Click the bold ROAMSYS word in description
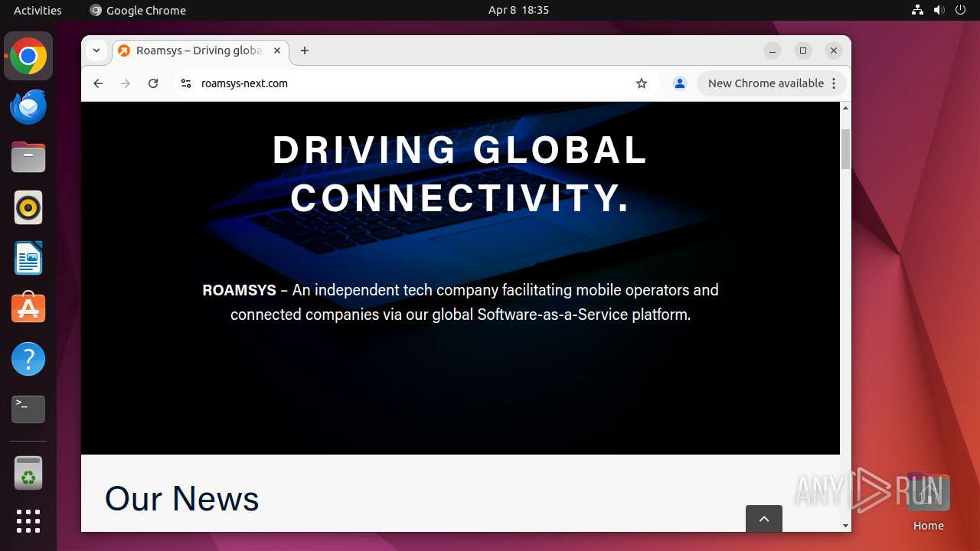Viewport: 980px width, 551px height. (x=239, y=290)
